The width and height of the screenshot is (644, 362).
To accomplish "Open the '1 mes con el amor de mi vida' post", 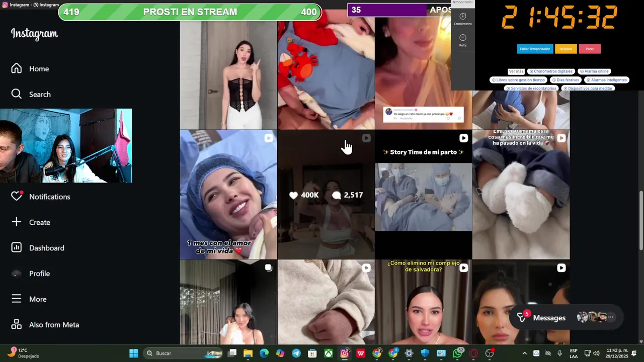I will pos(228,195).
